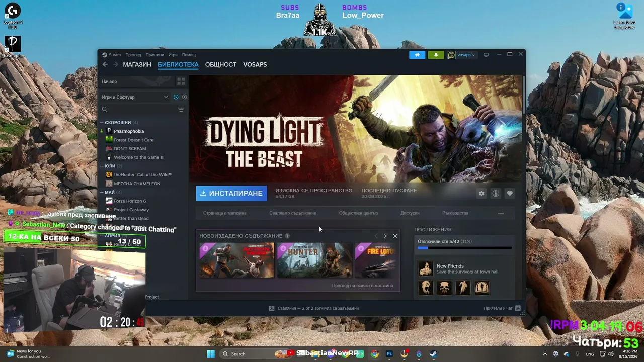The image size is (644, 362).
Task: Dismiss the new content panel
Action: point(395,236)
